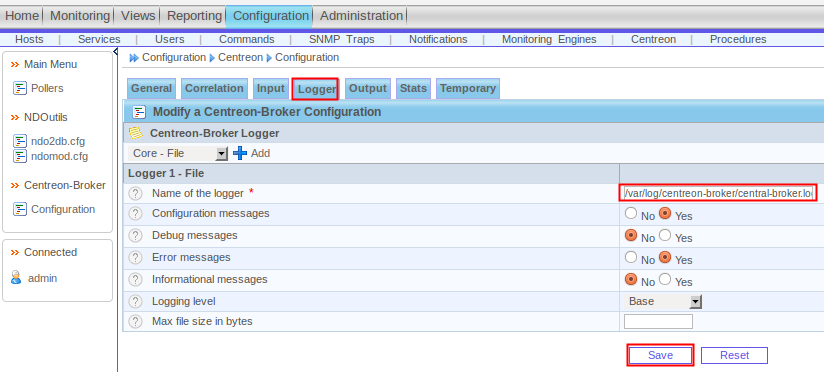Click the Modify Centreon-Broker Configuration header icon
This screenshot has height=372, width=824.
click(139, 112)
